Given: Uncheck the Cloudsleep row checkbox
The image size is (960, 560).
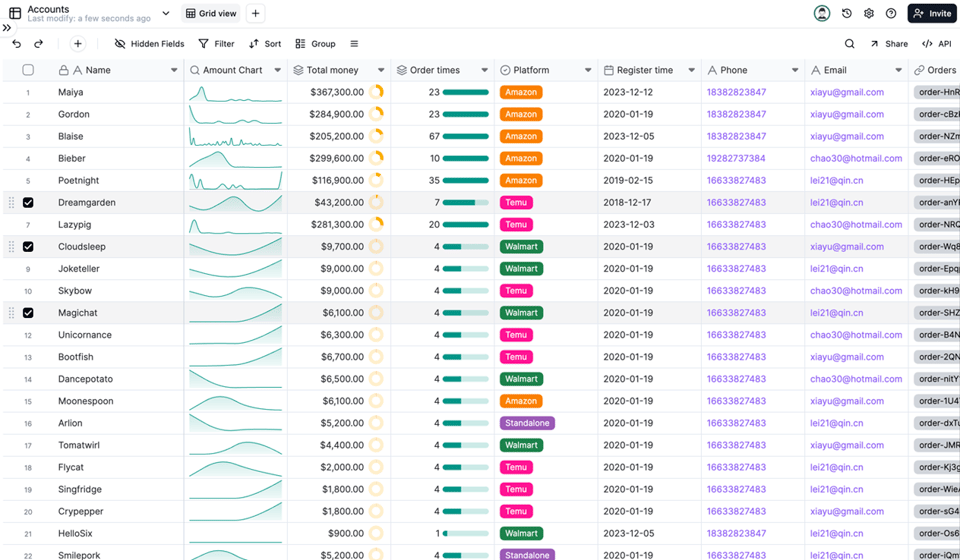Looking at the screenshot, I should 28,247.
